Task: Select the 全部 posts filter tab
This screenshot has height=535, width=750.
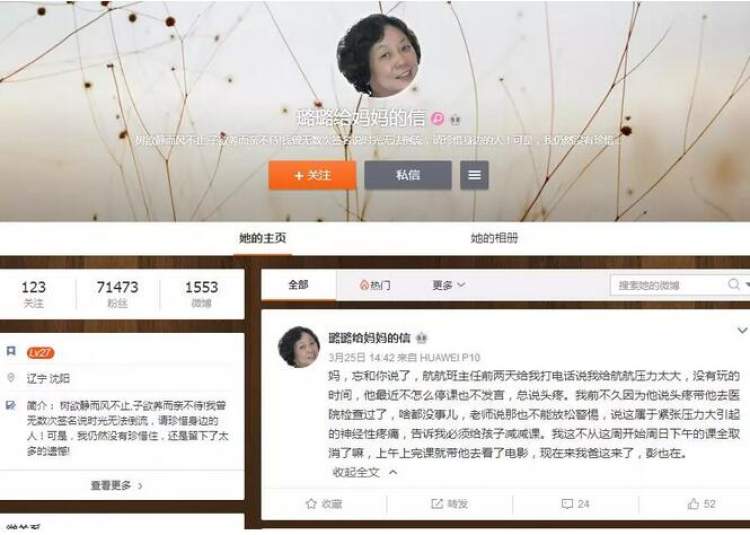Action: tap(298, 285)
